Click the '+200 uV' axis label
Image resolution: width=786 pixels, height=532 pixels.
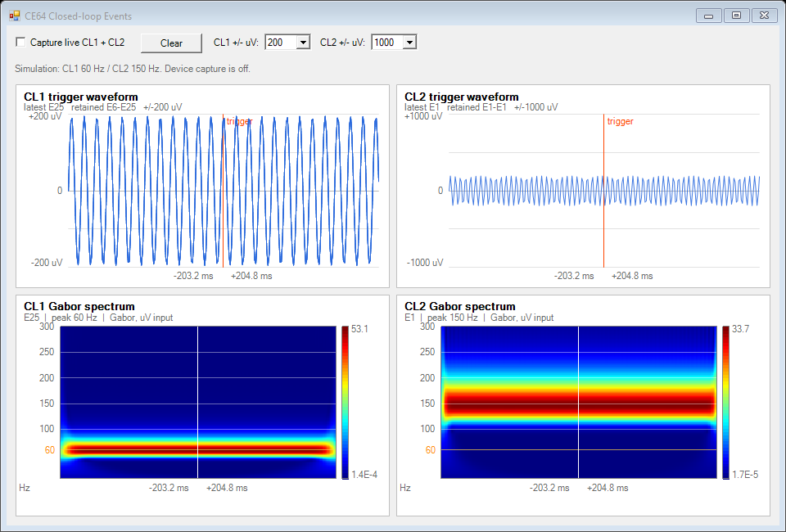coord(45,116)
